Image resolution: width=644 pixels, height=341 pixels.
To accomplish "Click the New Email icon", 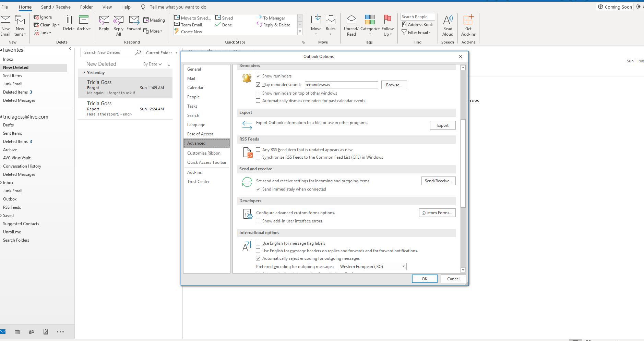I will (x=5, y=21).
